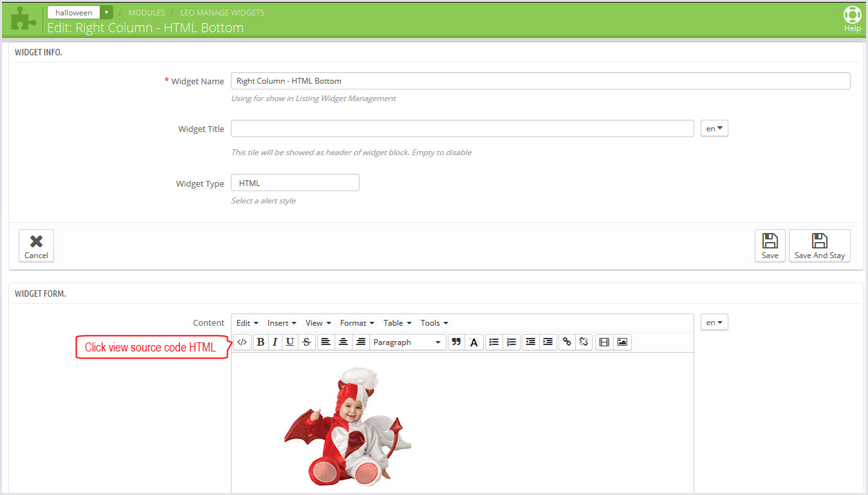Align content to the right
The image size is (868, 495).
(x=361, y=342)
